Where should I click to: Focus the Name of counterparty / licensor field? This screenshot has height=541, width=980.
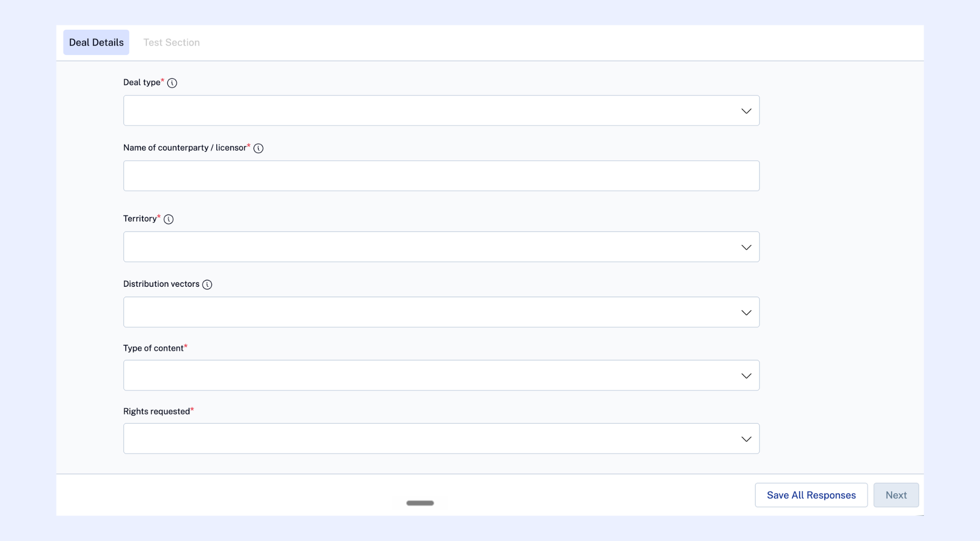[441, 176]
